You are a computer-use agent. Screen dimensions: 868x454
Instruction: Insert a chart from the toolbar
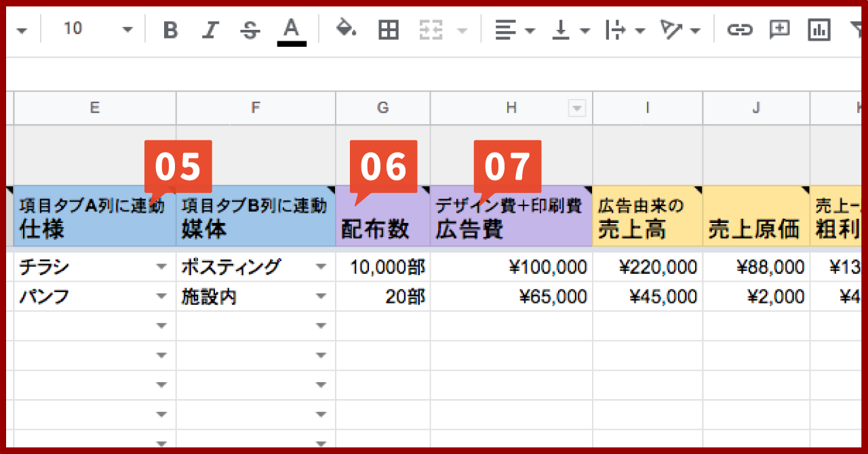click(x=818, y=30)
